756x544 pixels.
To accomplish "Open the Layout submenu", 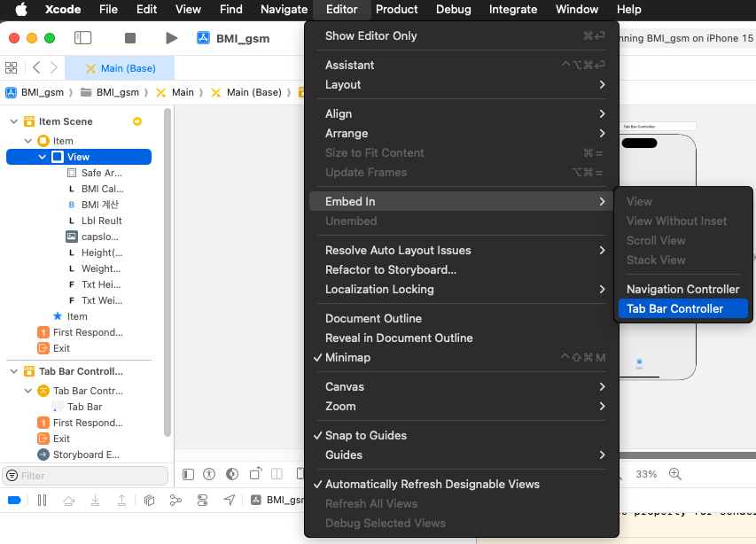I will (x=462, y=84).
